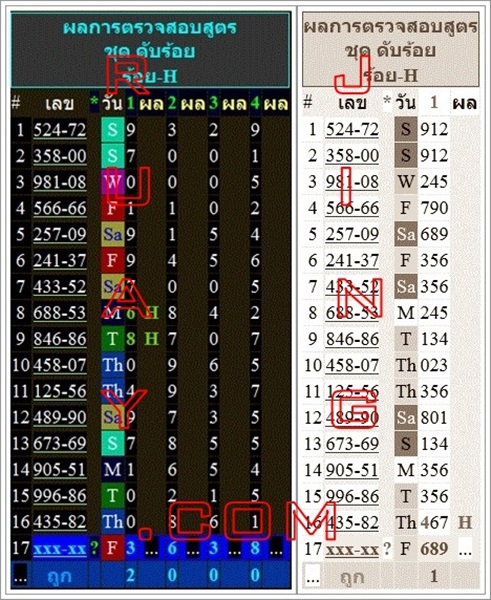
Task: Click the green question mark in dark row 17
Action: tap(94, 548)
